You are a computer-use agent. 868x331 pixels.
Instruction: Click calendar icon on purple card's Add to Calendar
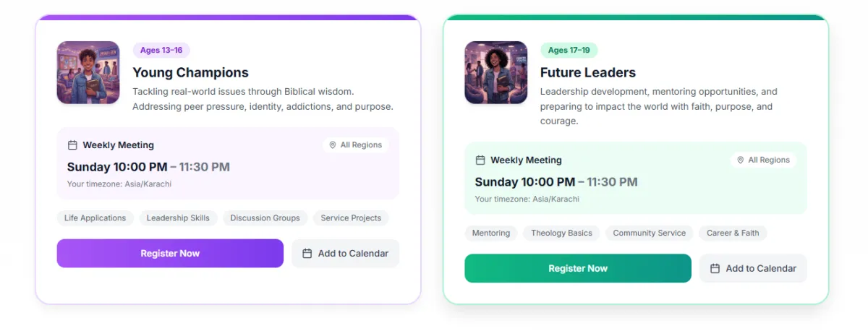307,254
